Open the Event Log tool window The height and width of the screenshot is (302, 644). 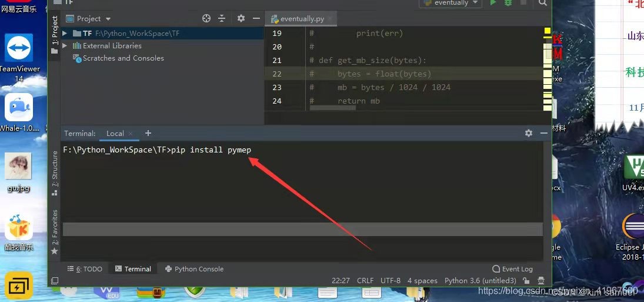pos(513,268)
